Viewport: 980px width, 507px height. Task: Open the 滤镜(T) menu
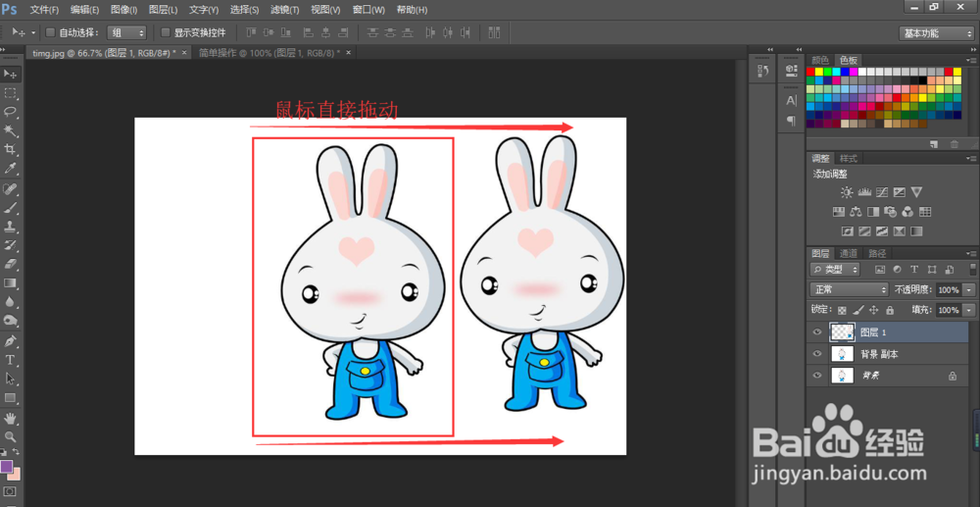point(284,10)
